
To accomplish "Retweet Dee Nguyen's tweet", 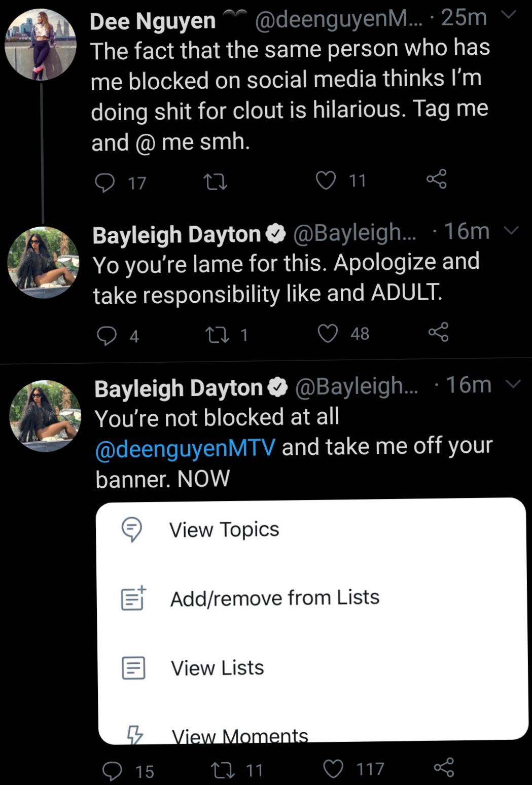I will (215, 182).
